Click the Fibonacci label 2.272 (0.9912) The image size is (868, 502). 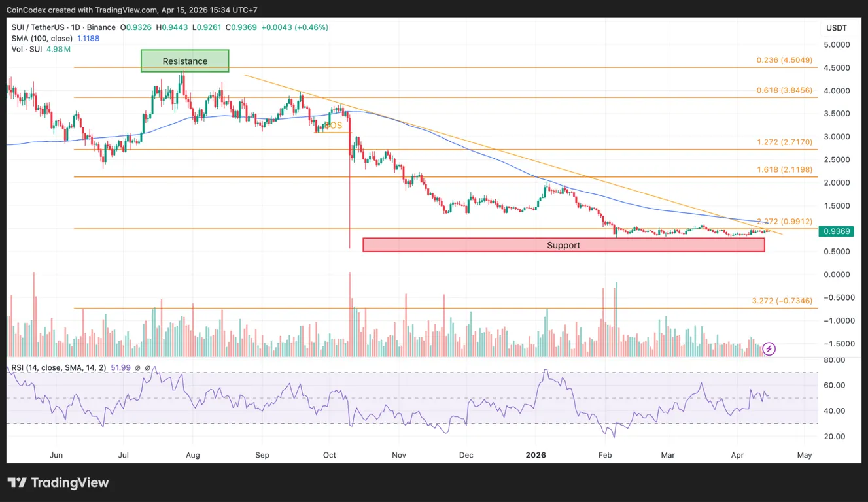point(784,222)
